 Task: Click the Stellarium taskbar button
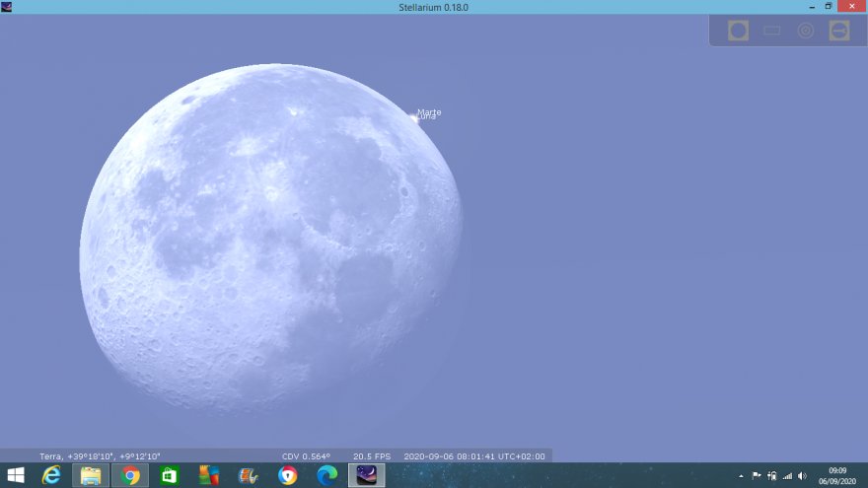366,476
